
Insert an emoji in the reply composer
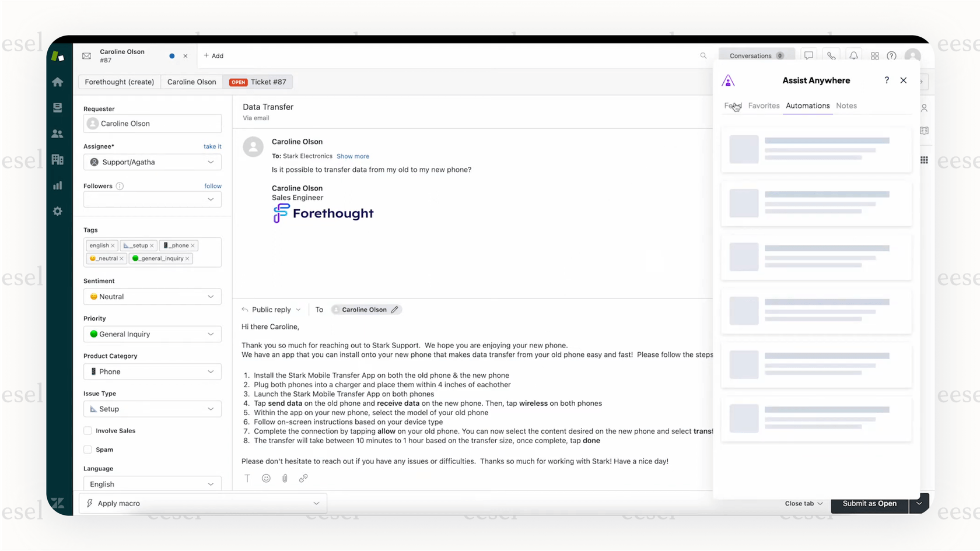click(x=266, y=478)
